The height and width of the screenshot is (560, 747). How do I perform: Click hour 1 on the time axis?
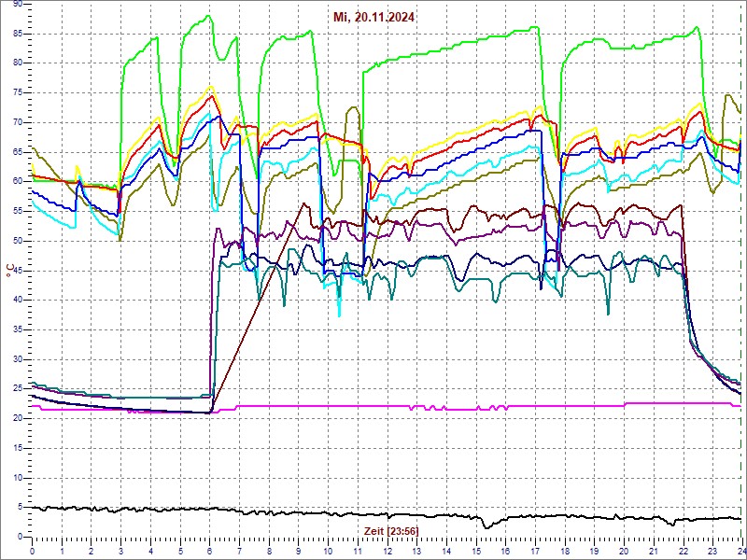pos(62,551)
